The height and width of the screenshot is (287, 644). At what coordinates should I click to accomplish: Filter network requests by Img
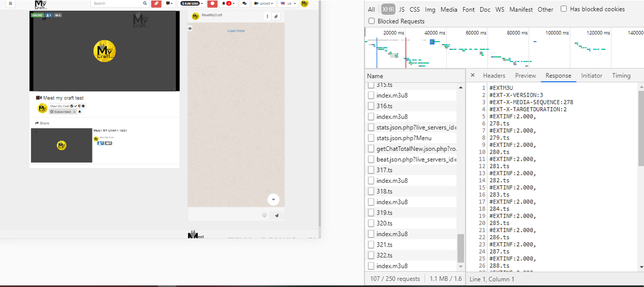pos(430,9)
